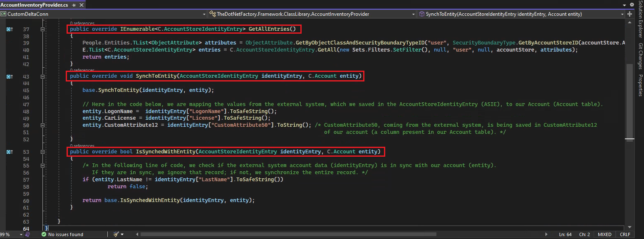Open the Git Changes side tab
Image resolution: width=644 pixels, height=239 pixels.
(640, 57)
